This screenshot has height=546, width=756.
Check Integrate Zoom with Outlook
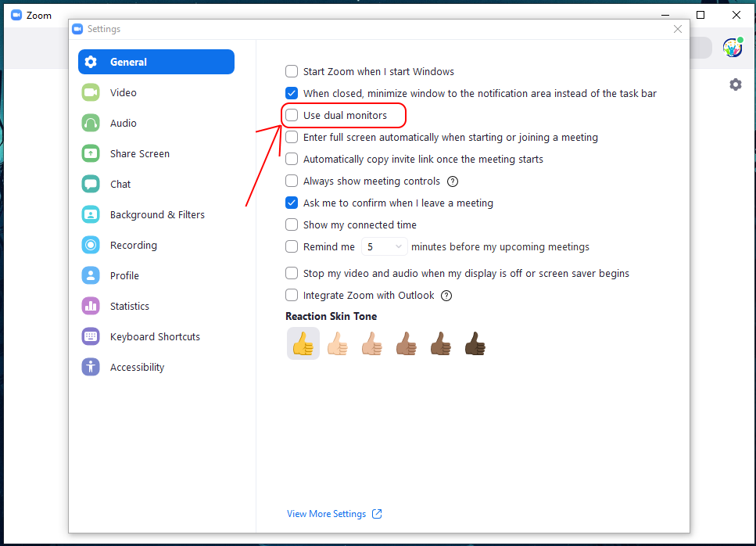coord(292,295)
